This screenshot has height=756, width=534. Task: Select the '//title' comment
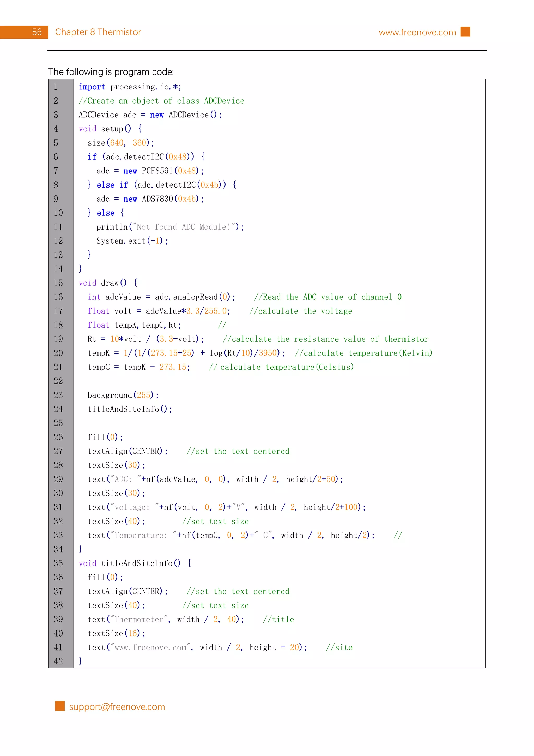(278, 619)
